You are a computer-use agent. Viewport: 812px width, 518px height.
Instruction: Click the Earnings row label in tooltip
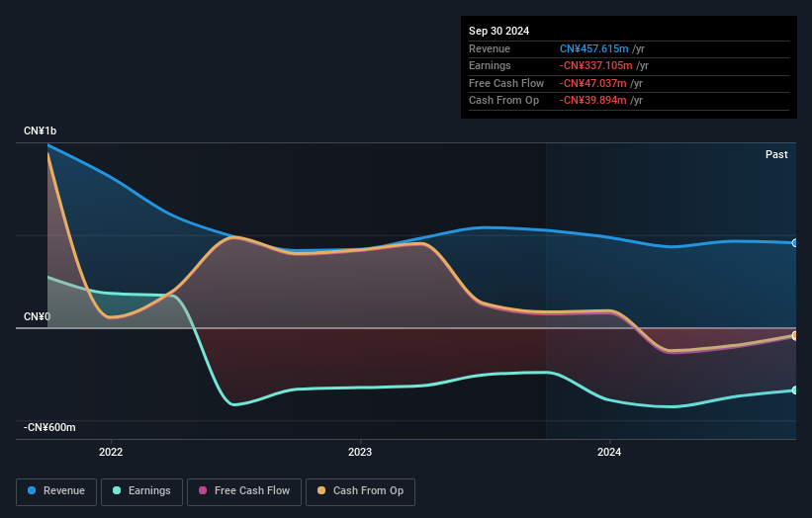490,65
